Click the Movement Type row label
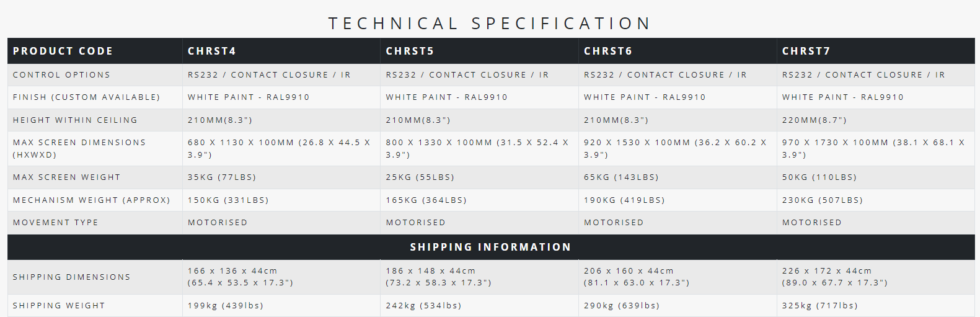The height and width of the screenshot is (317, 980). 55,222
